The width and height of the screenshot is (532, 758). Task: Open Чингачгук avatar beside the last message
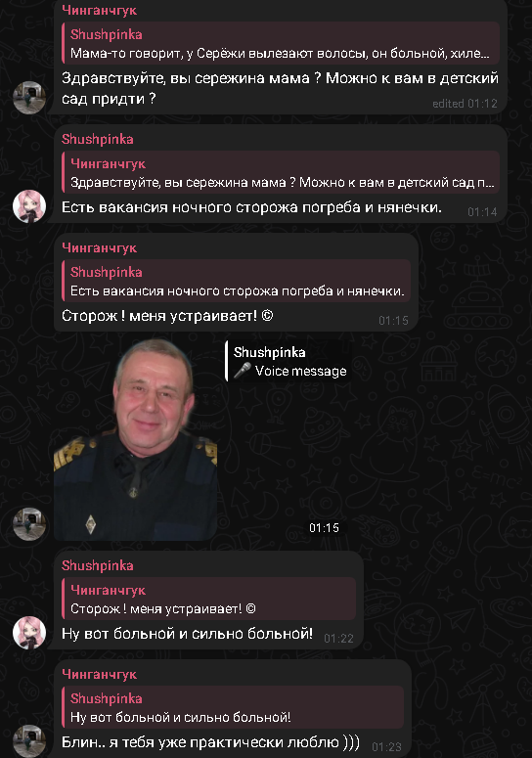point(29,741)
